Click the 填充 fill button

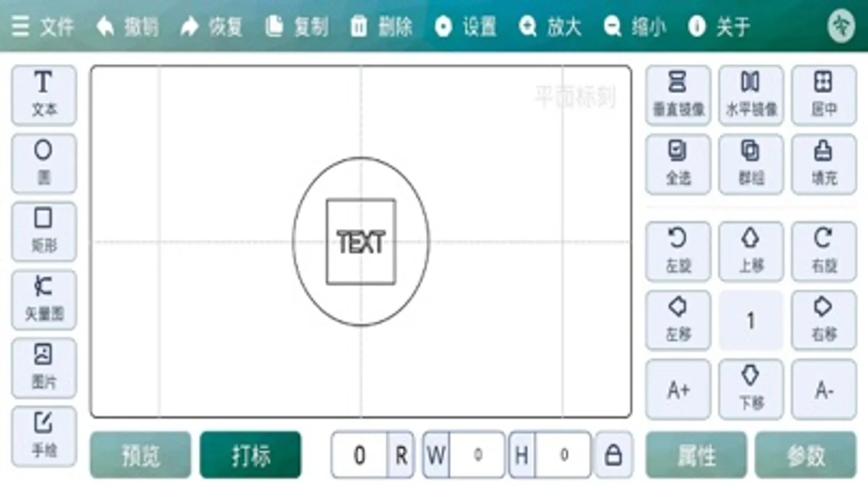click(824, 164)
